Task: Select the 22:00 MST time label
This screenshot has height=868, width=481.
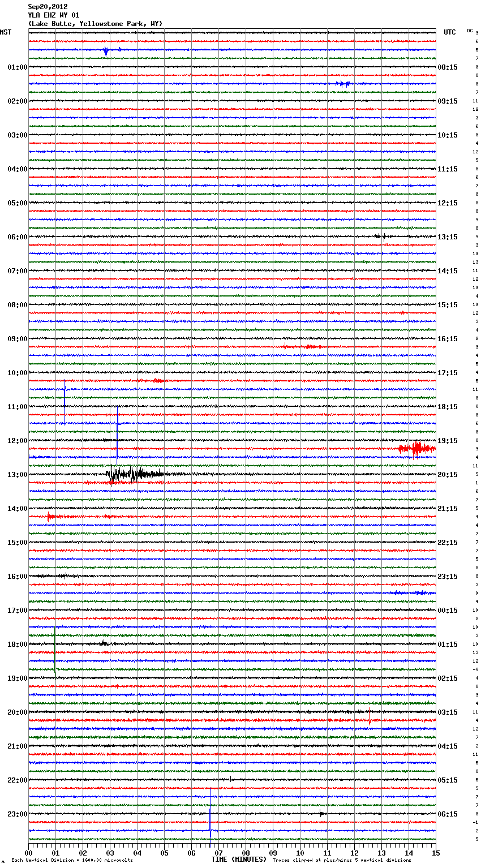Action: click(18, 780)
